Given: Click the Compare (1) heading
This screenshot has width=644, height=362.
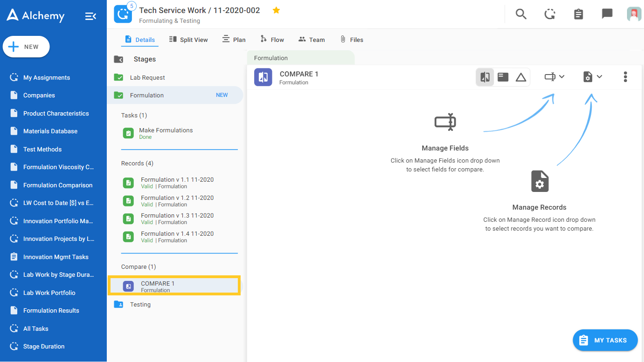Looking at the screenshot, I should 138,267.
